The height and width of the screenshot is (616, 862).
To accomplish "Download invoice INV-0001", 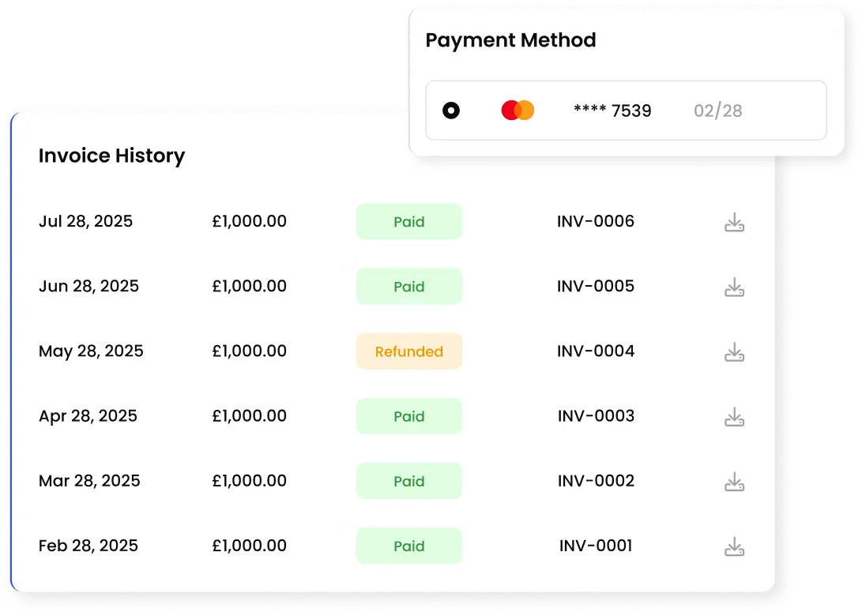I will 735,547.
